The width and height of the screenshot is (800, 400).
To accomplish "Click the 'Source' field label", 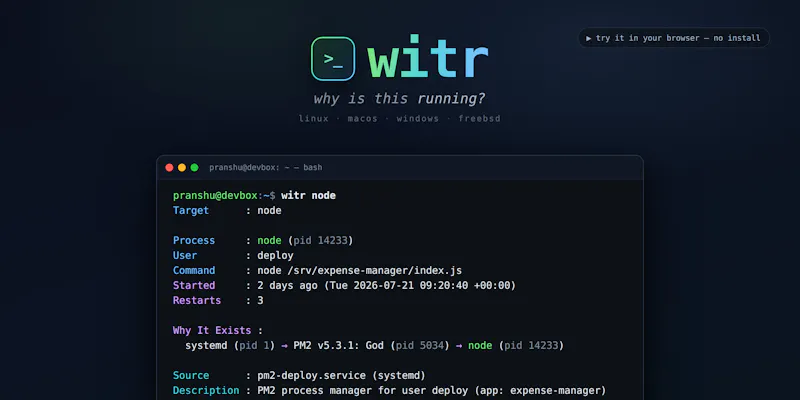I will point(191,376).
